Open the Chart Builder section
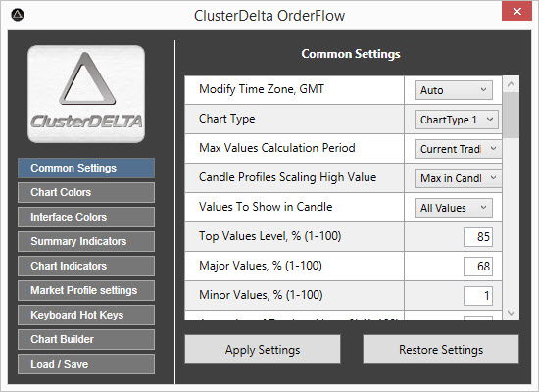Image resolution: width=539 pixels, height=392 pixels. coord(86,339)
